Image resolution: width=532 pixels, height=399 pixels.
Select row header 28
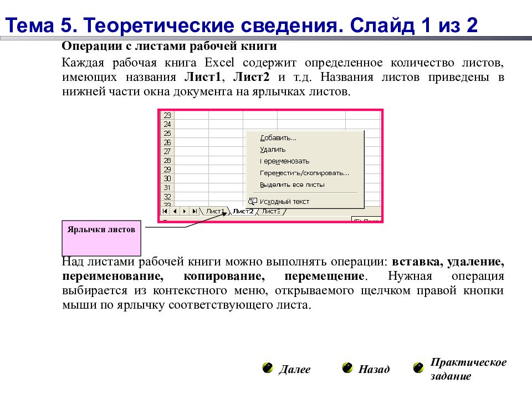[x=167, y=161]
